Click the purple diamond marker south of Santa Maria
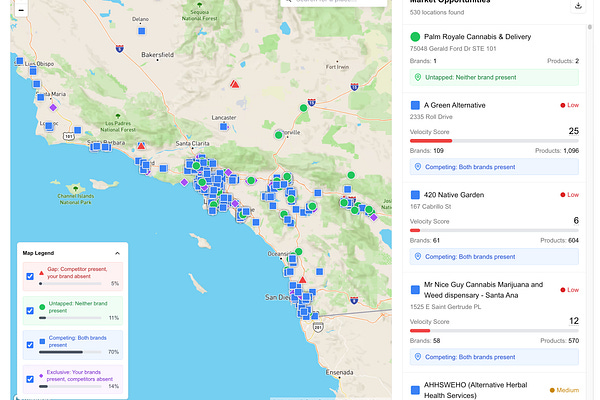The height and width of the screenshot is (400, 600). click(x=53, y=108)
